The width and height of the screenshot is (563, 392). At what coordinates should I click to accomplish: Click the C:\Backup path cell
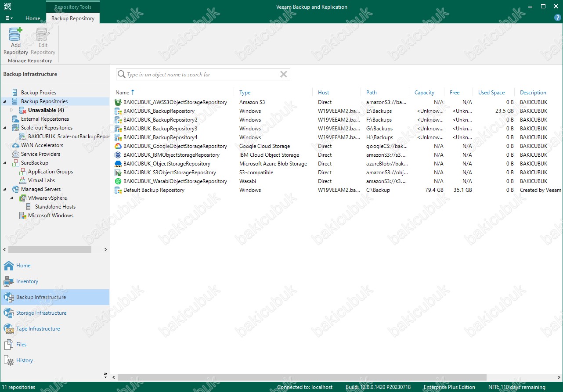378,190
